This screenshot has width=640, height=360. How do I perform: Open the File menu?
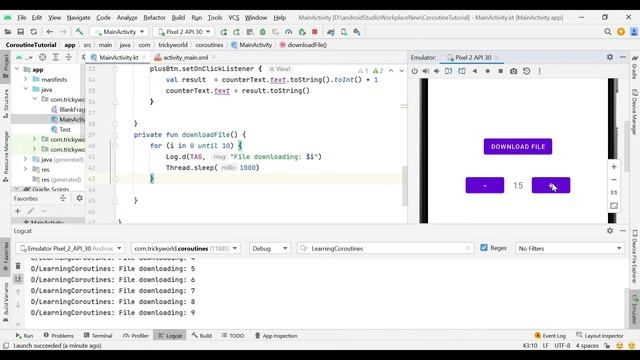pyautogui.click(x=22, y=18)
